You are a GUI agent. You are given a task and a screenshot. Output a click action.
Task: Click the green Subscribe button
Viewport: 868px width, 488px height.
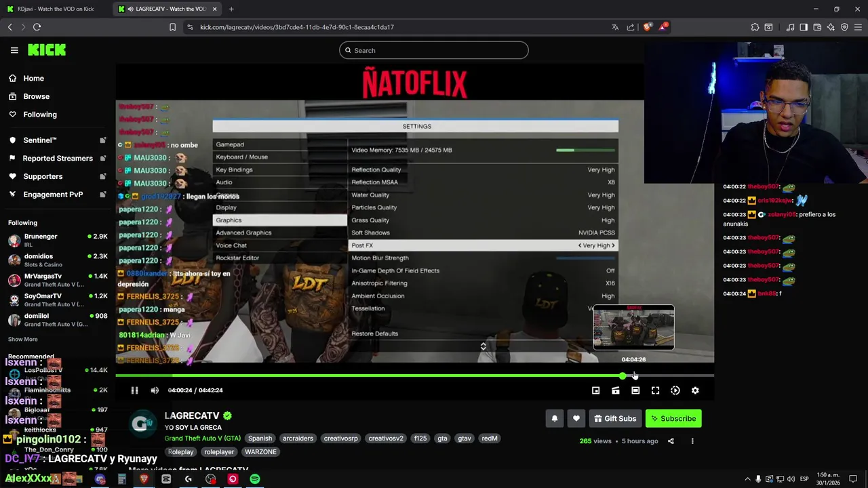pos(673,419)
